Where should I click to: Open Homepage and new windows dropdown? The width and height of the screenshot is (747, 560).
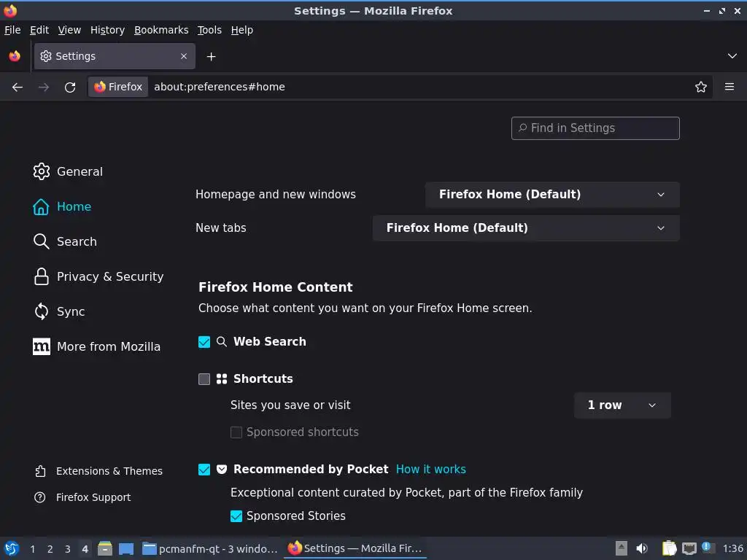click(552, 194)
